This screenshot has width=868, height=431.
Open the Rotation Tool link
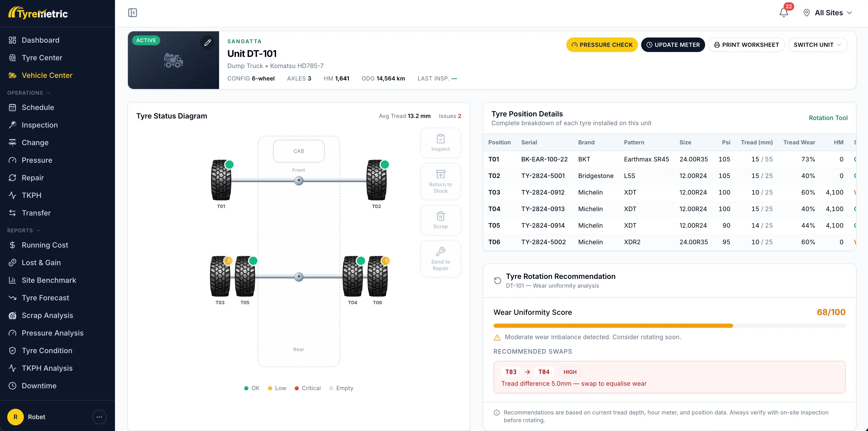point(828,118)
